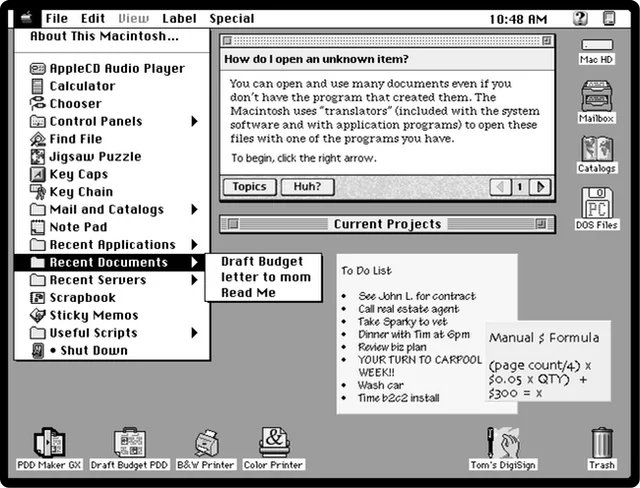Close the guide help window box
The width and height of the screenshot is (640, 488).
[x=228, y=40]
